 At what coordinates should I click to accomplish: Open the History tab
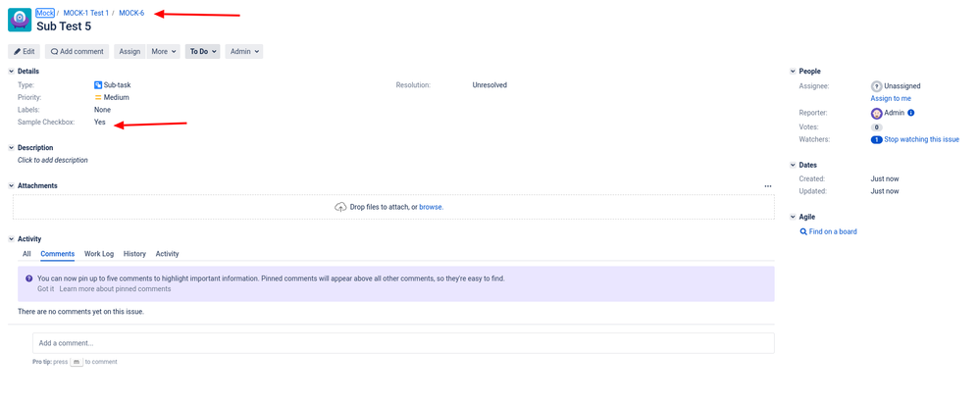(134, 254)
